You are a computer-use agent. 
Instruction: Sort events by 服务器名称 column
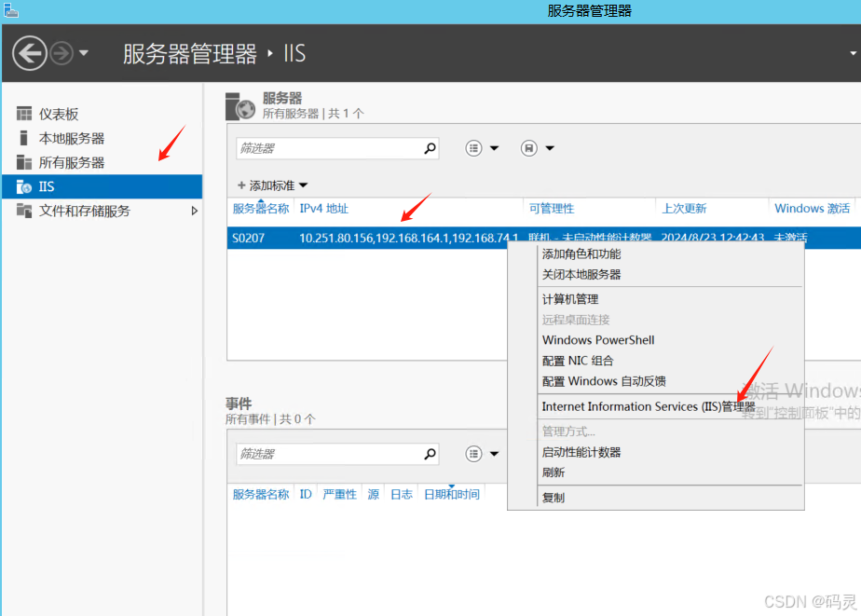coord(261,495)
